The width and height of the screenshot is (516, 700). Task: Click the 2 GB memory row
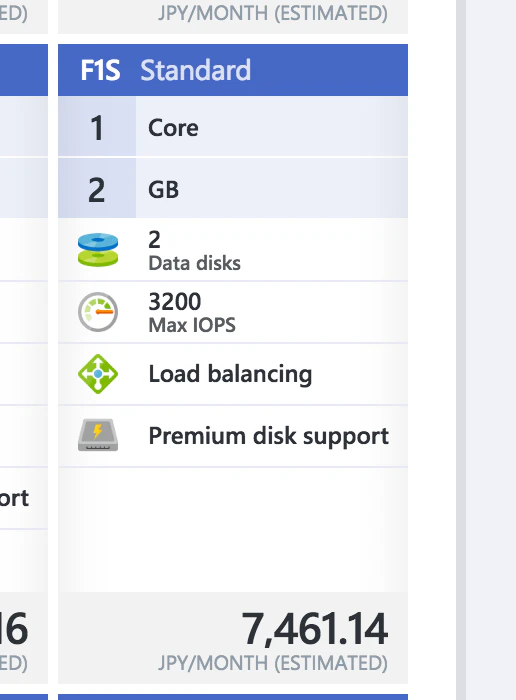tap(233, 189)
